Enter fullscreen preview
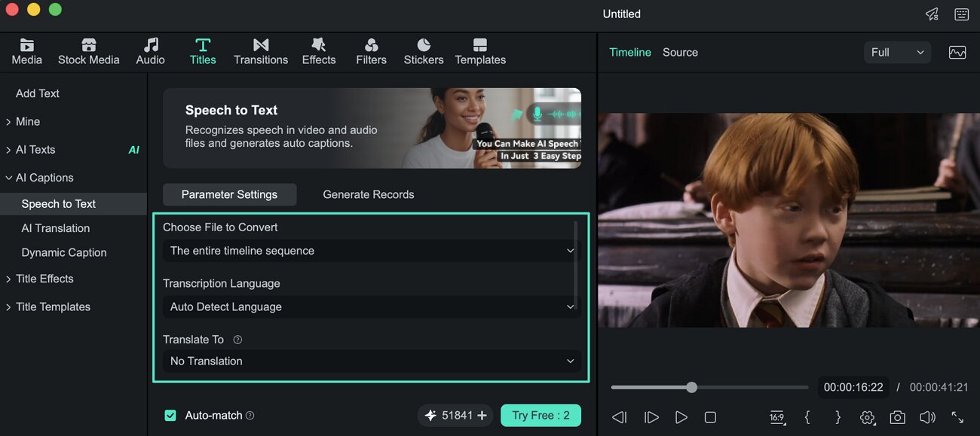This screenshot has width=980, height=436. [x=957, y=417]
